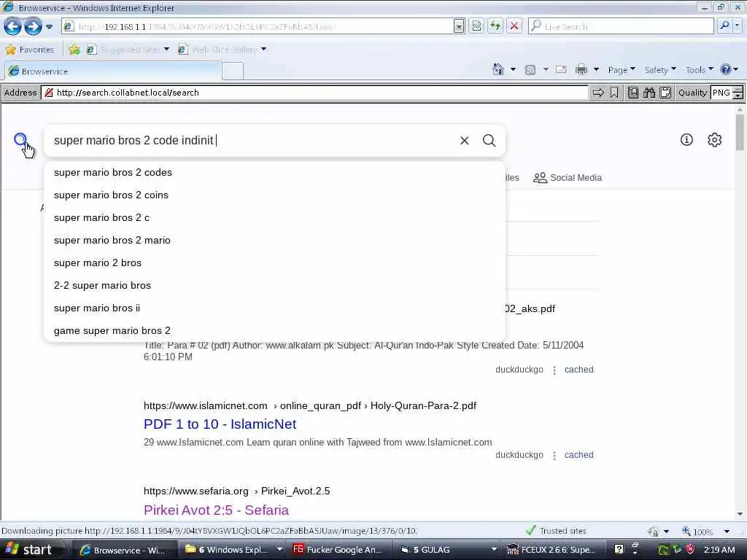This screenshot has height=560, width=747.
Task: Step the Quality selector spinner
Action: pyautogui.click(x=738, y=93)
